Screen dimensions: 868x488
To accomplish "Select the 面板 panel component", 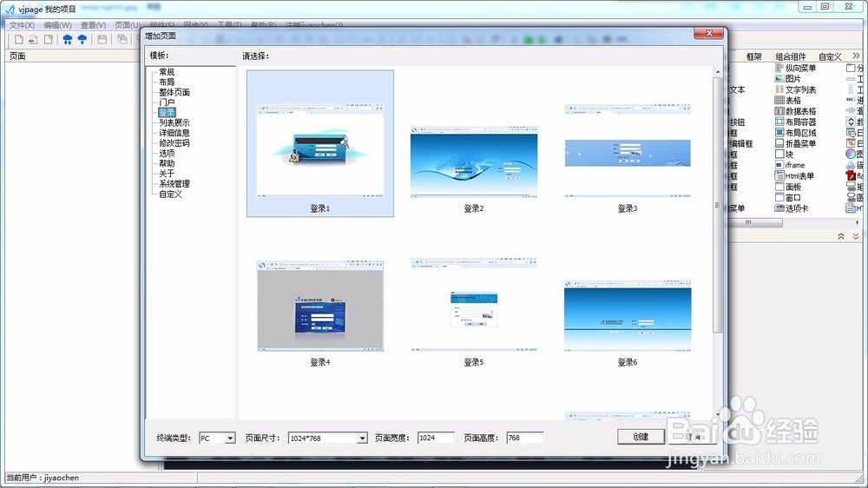I will point(788,187).
